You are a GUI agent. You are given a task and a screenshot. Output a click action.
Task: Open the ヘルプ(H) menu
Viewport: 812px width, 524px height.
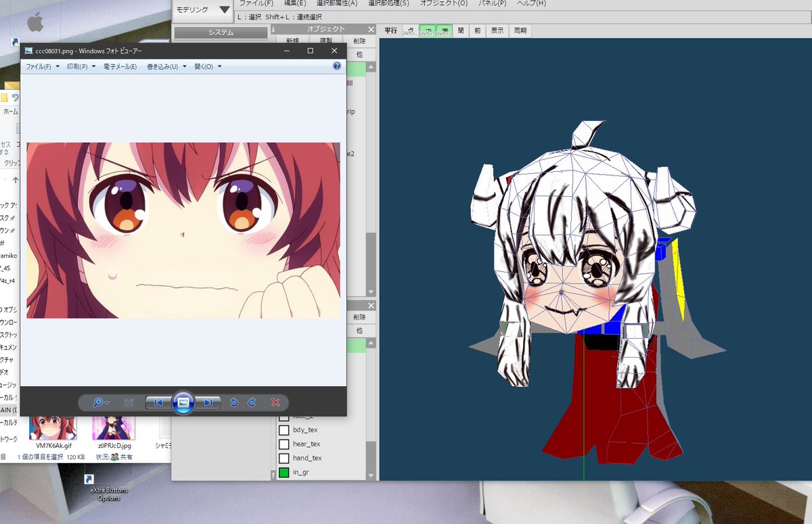(x=531, y=3)
